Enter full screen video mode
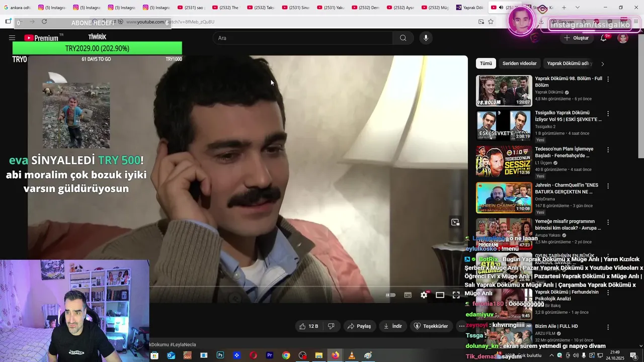 click(456, 295)
